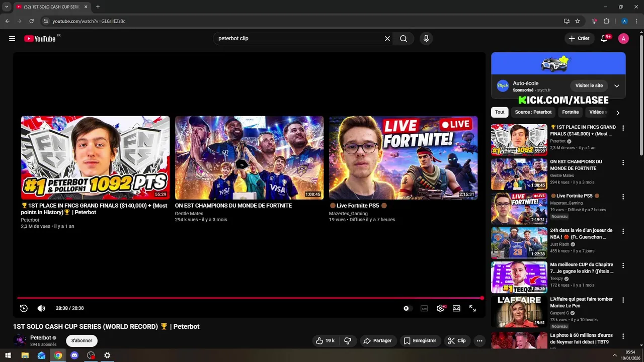Open Discord from taskbar
Image resolution: width=644 pixels, height=362 pixels.
[x=74, y=355]
